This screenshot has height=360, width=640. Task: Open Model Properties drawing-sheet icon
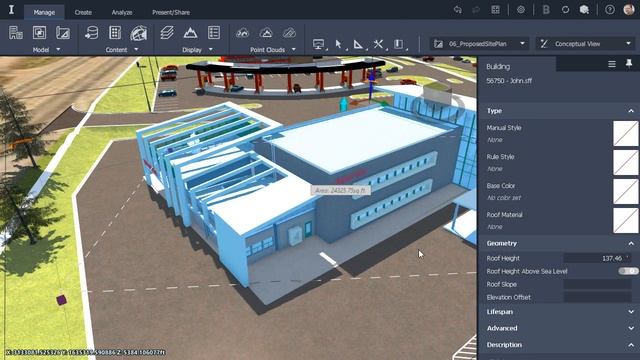coord(63,33)
